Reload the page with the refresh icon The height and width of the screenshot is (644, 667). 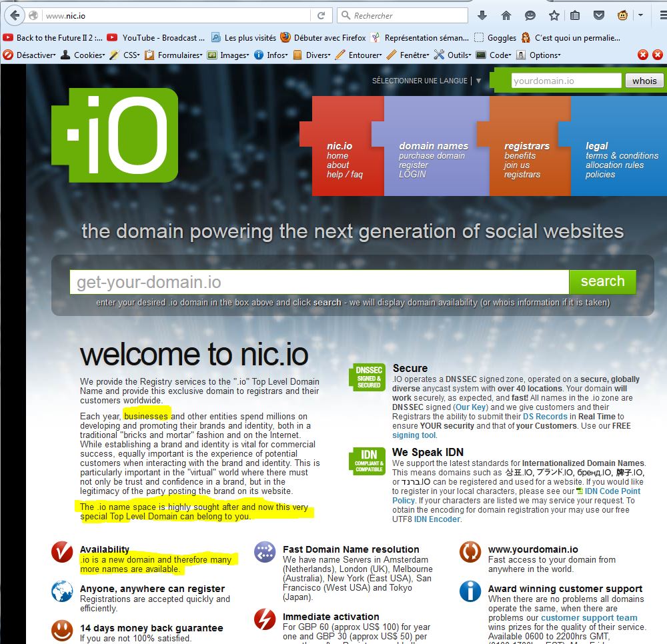tap(321, 16)
